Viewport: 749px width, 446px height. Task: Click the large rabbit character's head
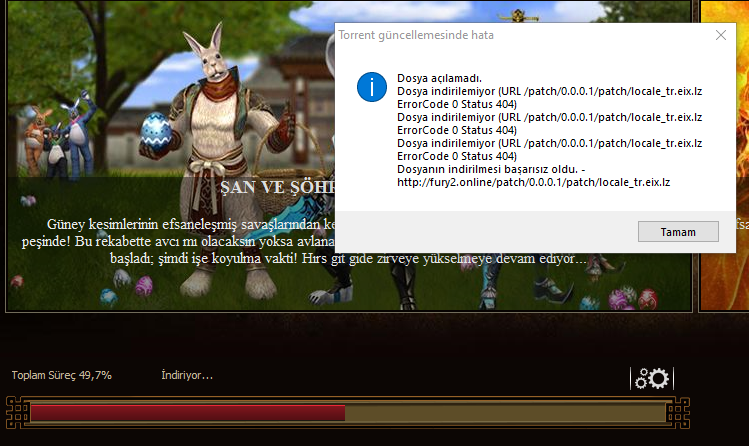[x=212, y=55]
